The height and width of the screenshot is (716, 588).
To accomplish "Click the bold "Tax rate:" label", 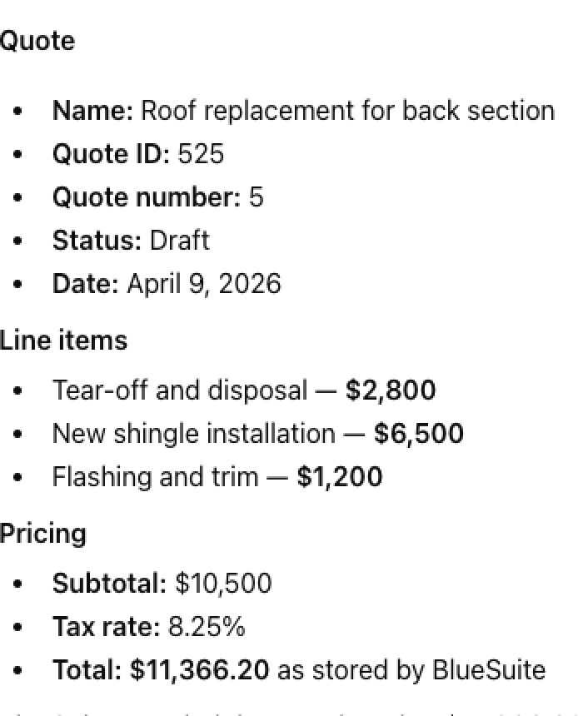I will 106,627.
